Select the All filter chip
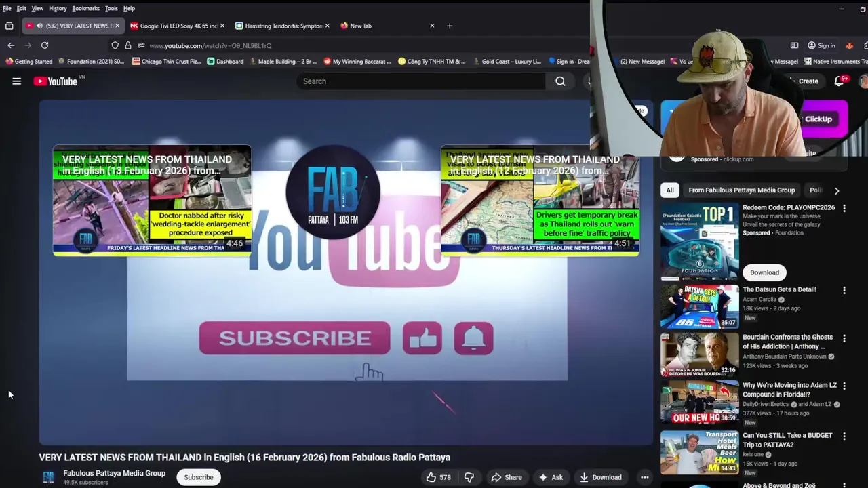This screenshot has height=488, width=868. pyautogui.click(x=670, y=190)
